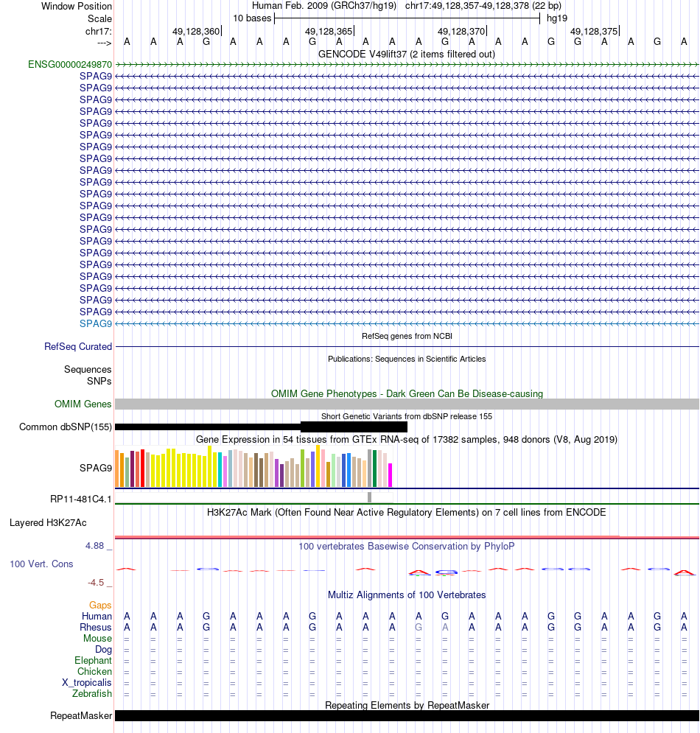Click the light-blue SPAG9 label at bottom of GENCODE list
This screenshot has width=700, height=733.
coord(96,323)
